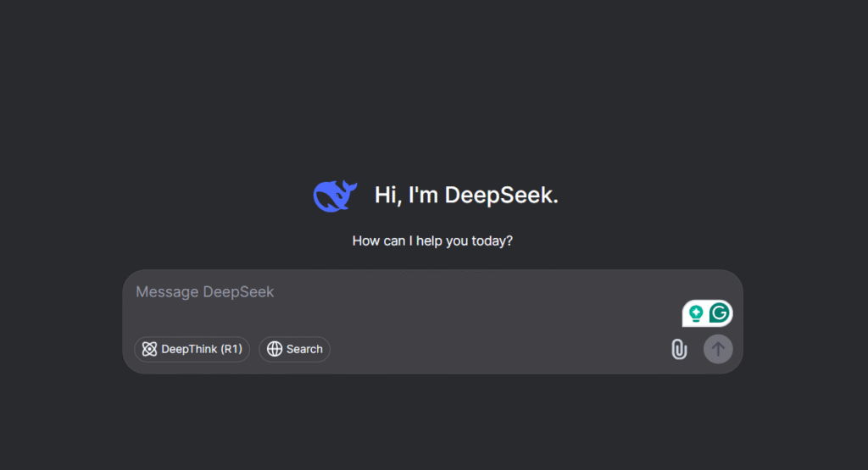Click the globe icon inside the Search button
This screenshot has height=470, width=868.
click(x=275, y=349)
